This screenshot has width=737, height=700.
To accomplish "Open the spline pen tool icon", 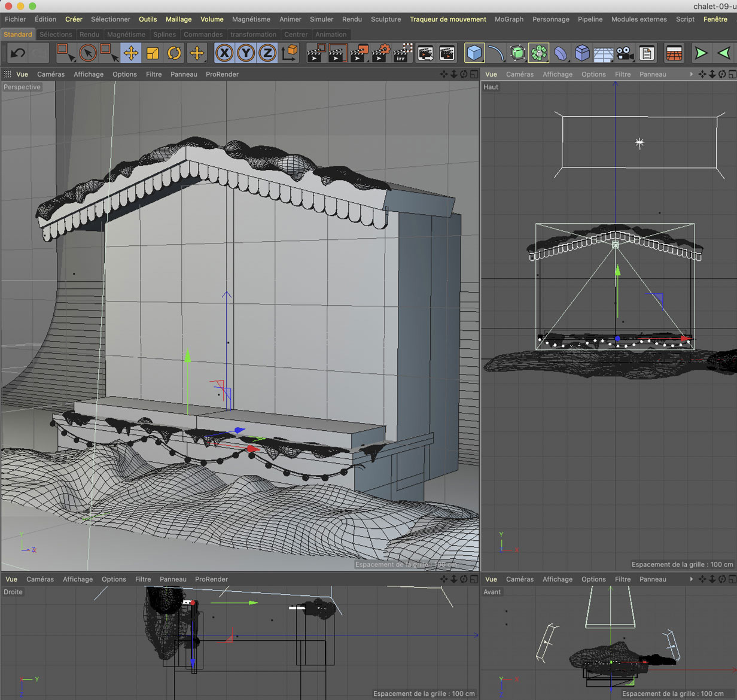I will tap(495, 53).
